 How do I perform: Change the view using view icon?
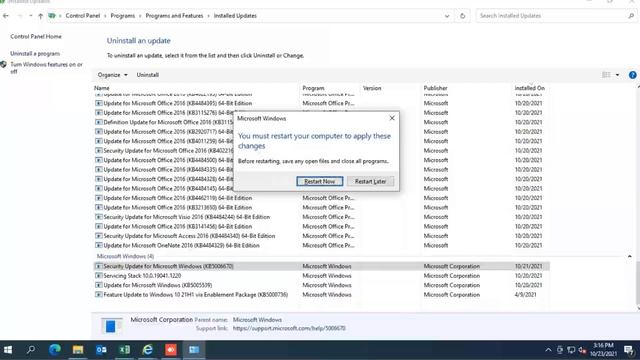(x=606, y=75)
